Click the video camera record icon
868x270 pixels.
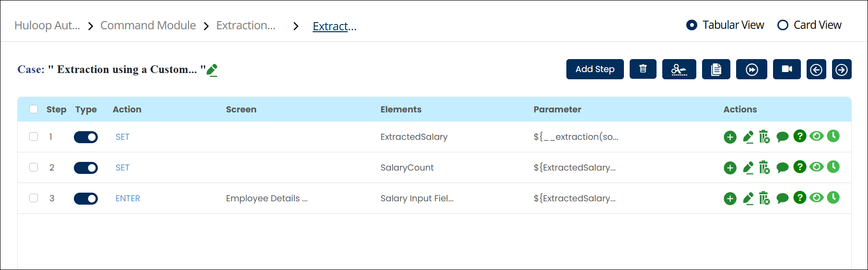786,69
